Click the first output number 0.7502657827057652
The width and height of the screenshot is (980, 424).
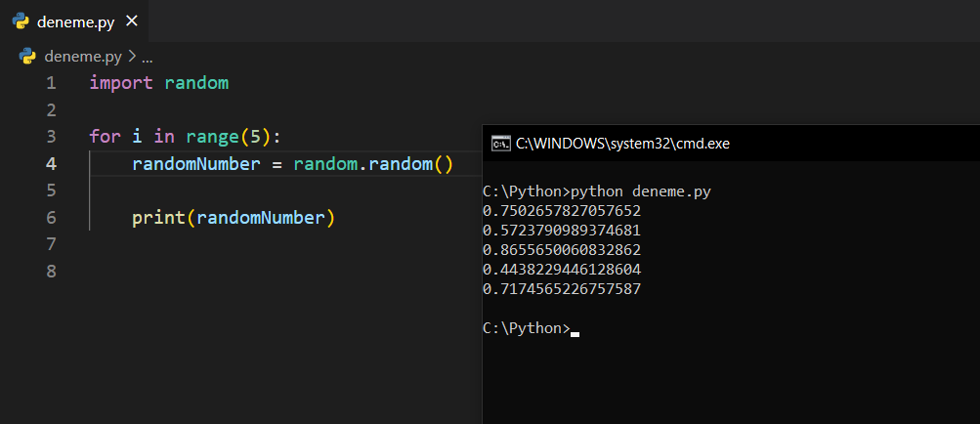pos(562,210)
